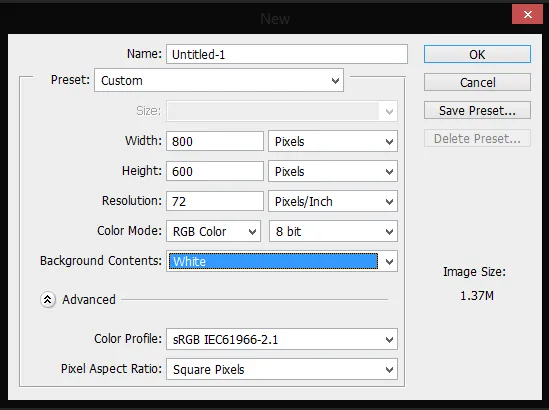This screenshot has height=410, width=549.
Task: Click the grayed-out Size dropdown
Action: click(282, 111)
